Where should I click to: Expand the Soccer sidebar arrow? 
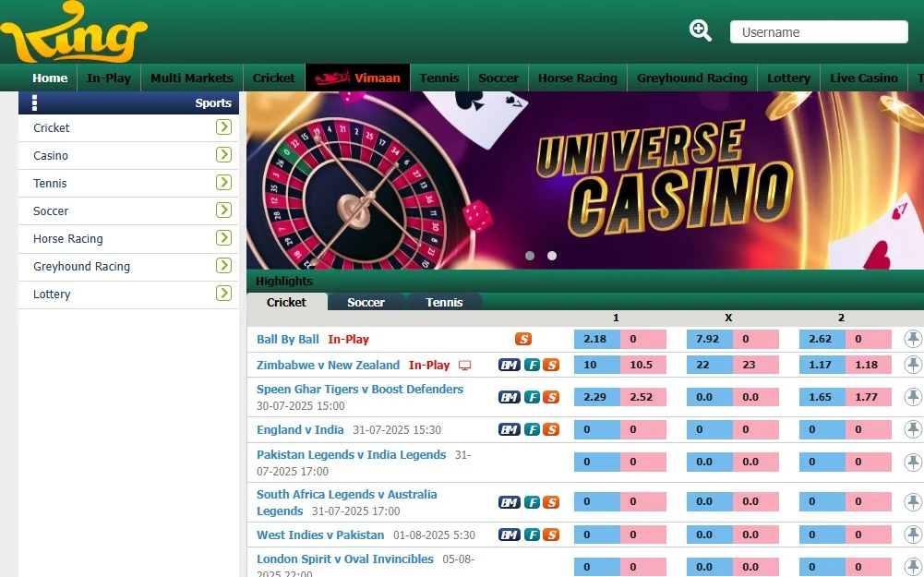pyautogui.click(x=224, y=210)
